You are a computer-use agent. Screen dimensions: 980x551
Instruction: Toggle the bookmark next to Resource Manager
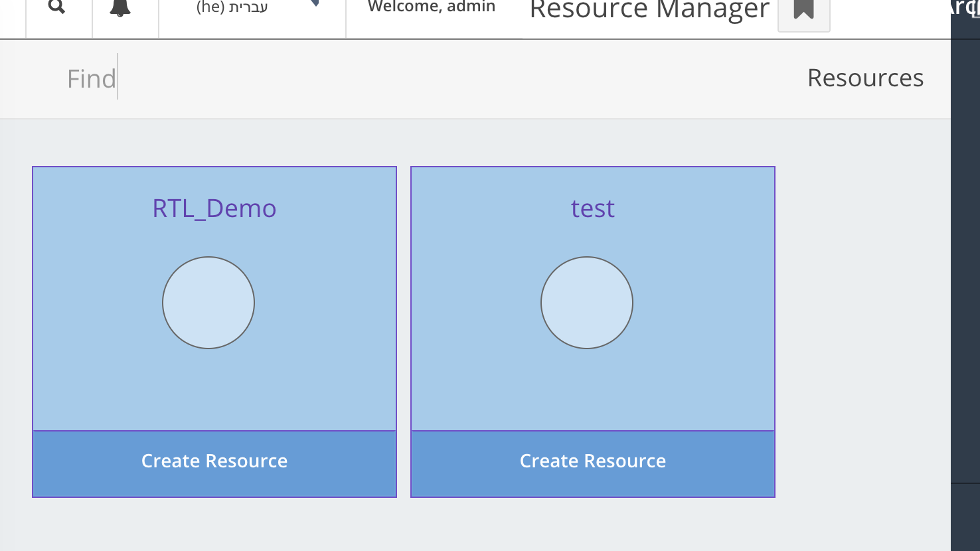pyautogui.click(x=804, y=11)
